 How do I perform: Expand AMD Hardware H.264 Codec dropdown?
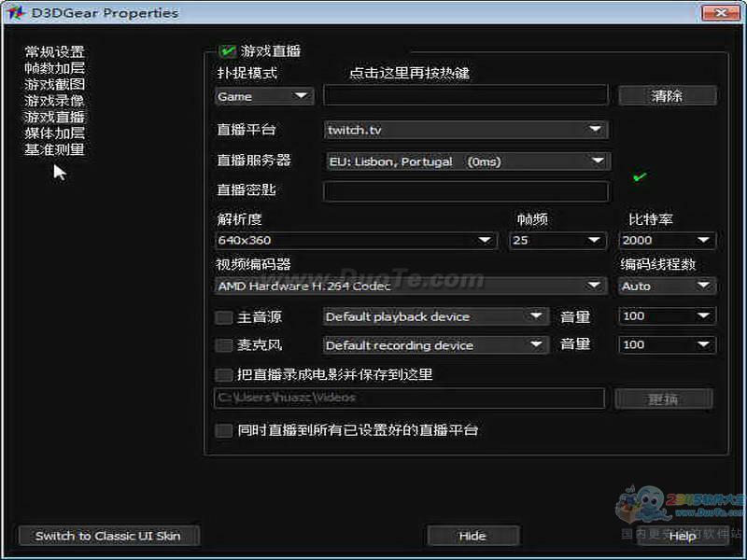[x=411, y=286]
